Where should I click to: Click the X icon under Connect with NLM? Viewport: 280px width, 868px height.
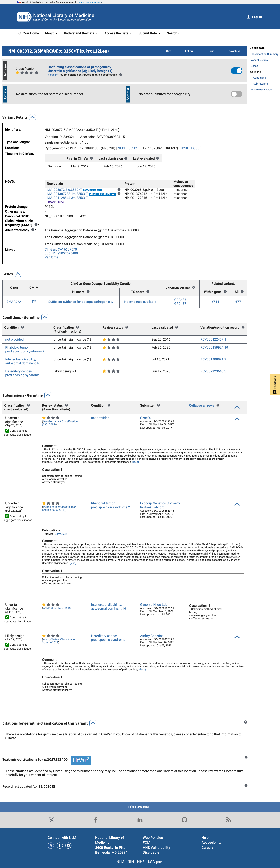[51, 845]
